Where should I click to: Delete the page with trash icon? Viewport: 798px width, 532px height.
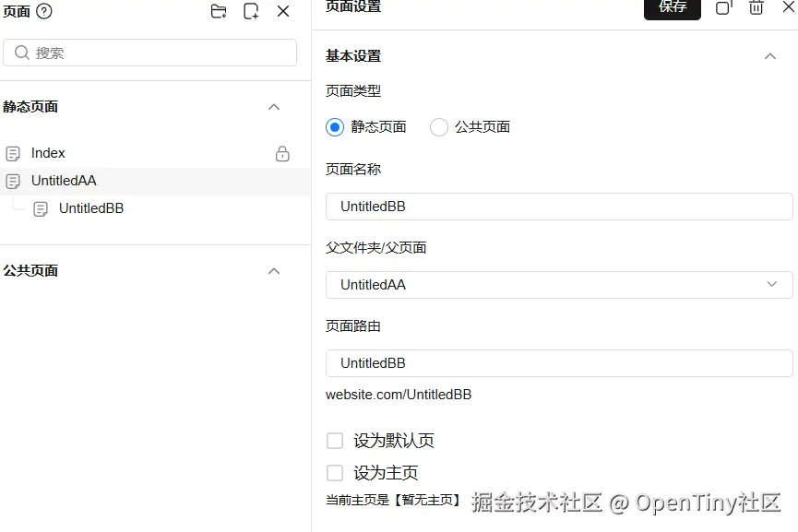(x=756, y=7)
